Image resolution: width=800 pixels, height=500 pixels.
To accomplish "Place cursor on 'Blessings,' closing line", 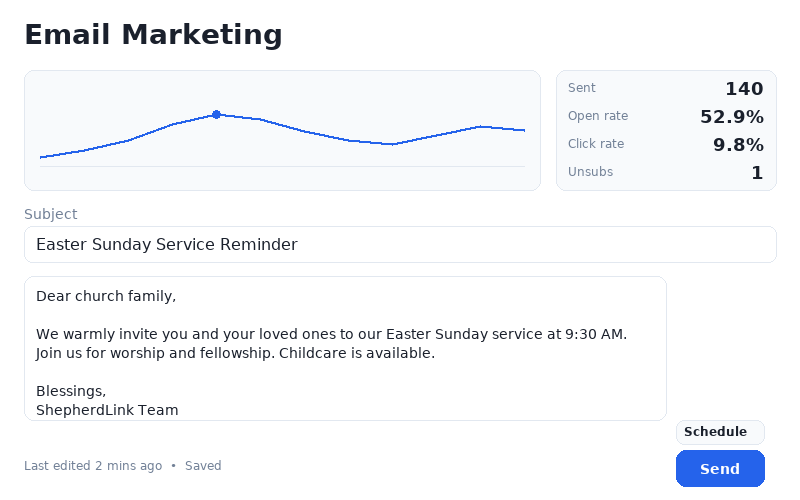I will [71, 391].
